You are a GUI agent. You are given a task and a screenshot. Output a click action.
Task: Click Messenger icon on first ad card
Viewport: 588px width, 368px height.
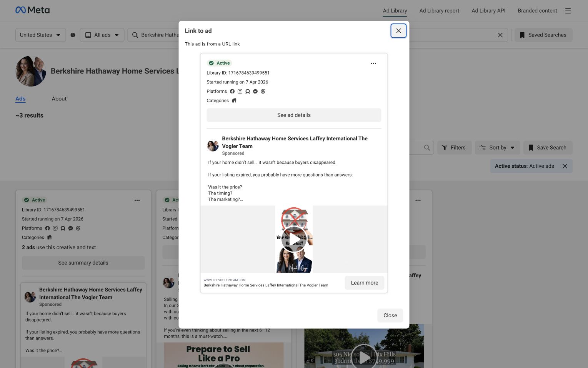[x=71, y=228]
